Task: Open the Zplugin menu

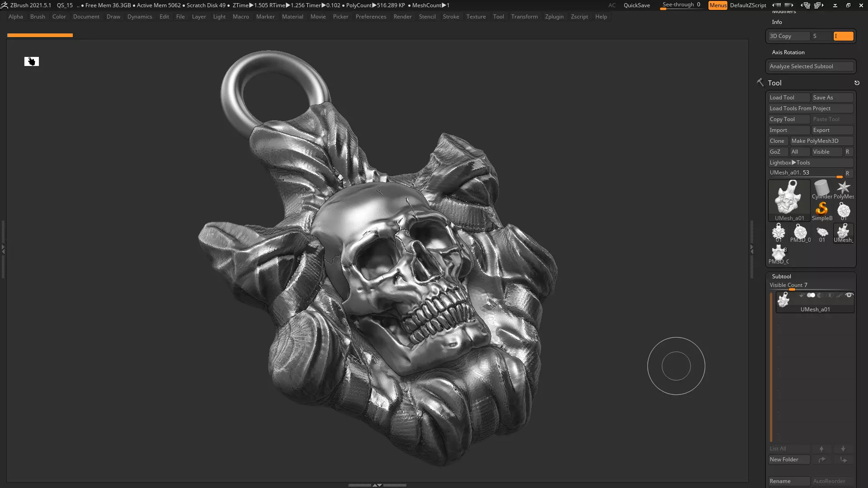Action: 554,17
